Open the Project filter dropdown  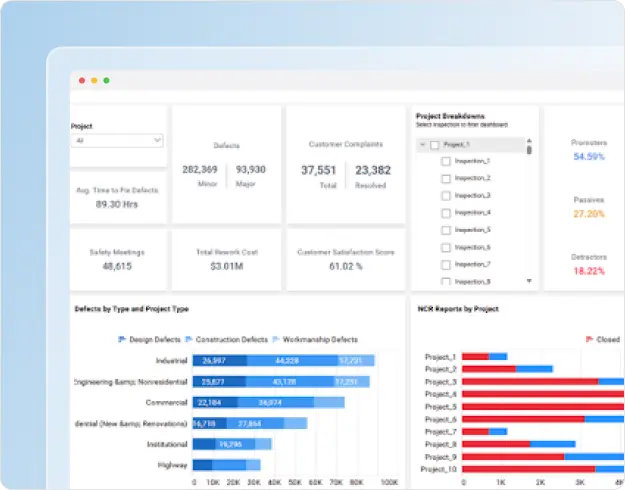(117, 140)
